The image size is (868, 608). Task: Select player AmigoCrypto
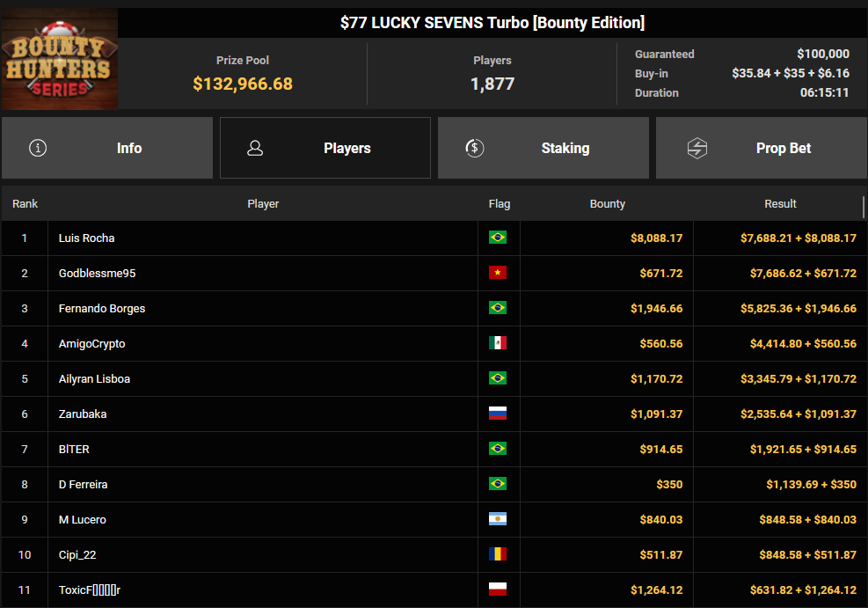click(91, 344)
